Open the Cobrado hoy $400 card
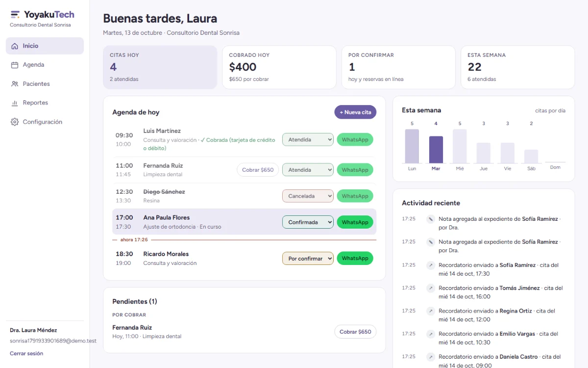Viewport: 588px width, 368px height. [x=279, y=67]
